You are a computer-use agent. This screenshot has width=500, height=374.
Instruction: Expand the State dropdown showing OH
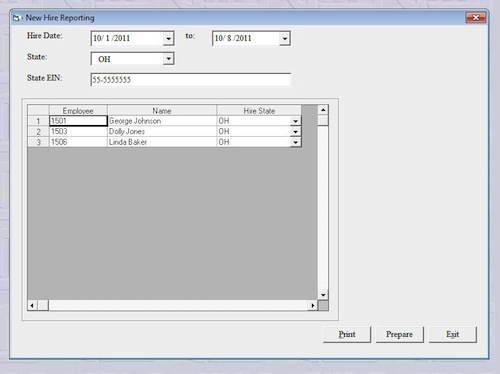point(169,59)
